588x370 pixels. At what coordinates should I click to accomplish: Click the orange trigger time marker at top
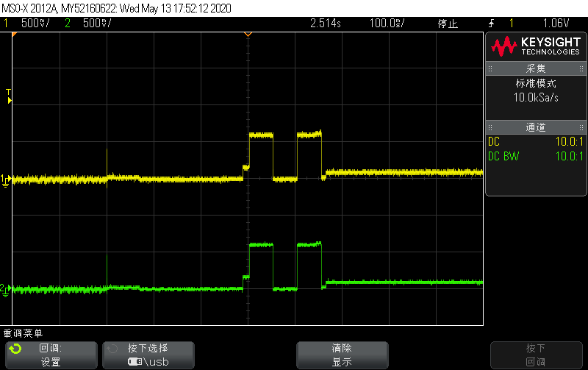point(248,35)
